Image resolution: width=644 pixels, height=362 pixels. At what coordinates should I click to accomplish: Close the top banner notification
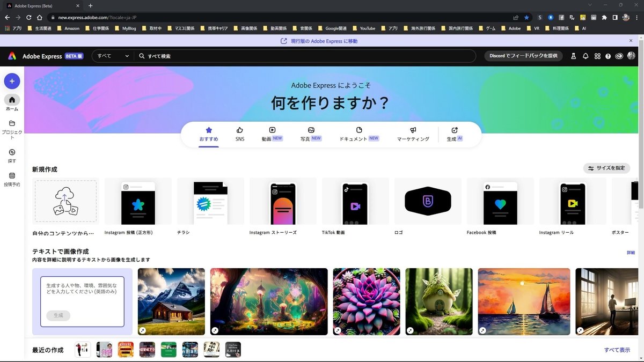[631, 41]
